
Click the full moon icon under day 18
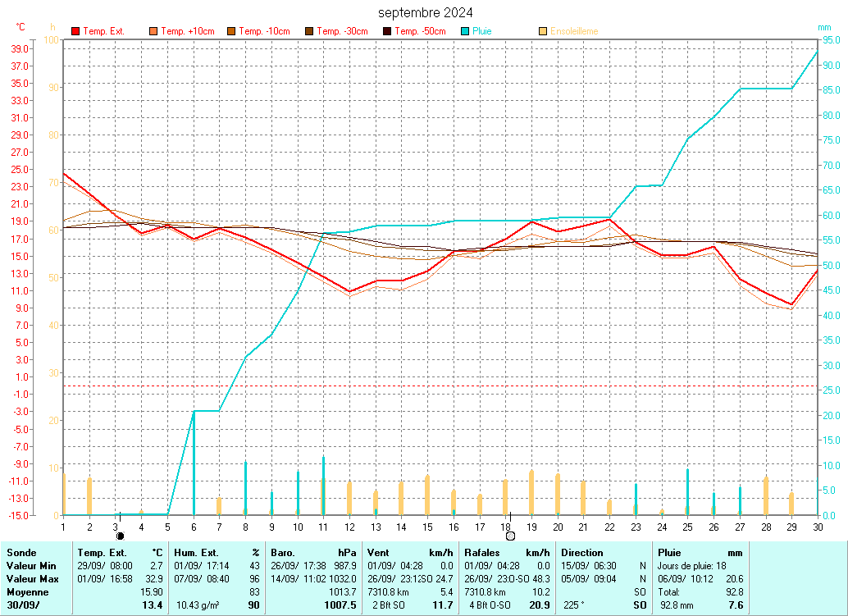click(510, 536)
